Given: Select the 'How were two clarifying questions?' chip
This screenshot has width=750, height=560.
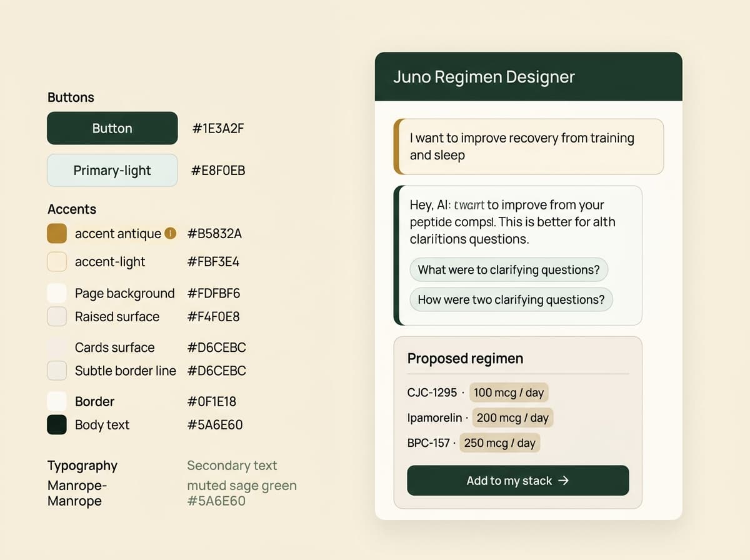Looking at the screenshot, I should [511, 299].
